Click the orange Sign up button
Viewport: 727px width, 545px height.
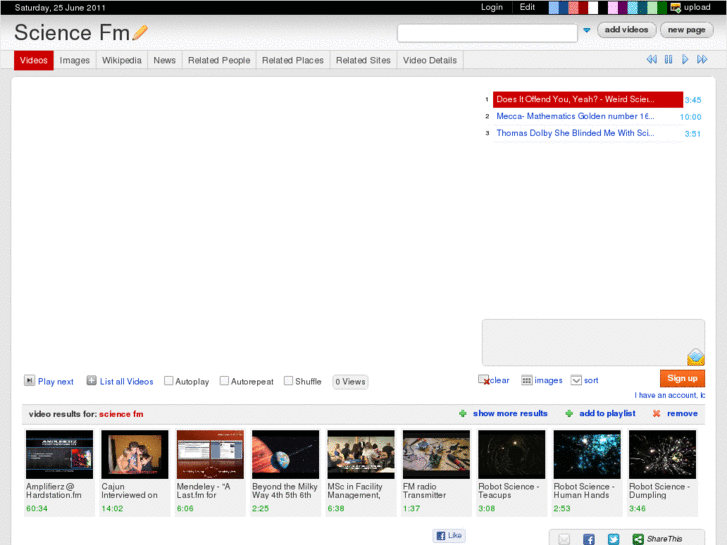point(682,378)
